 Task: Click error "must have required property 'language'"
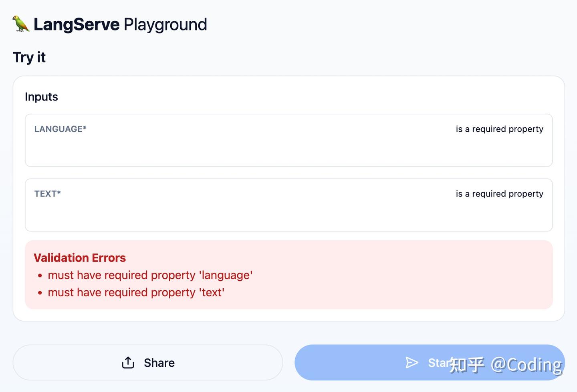point(150,275)
